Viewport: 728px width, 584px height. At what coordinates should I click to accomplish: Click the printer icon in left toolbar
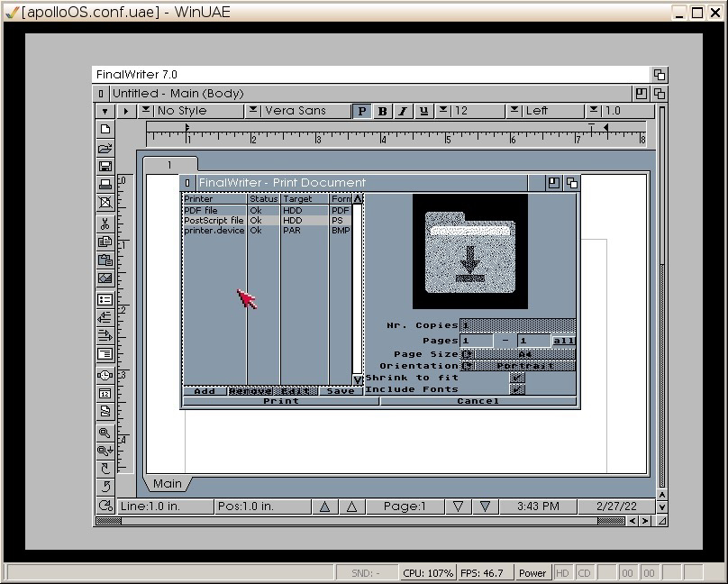[105, 184]
